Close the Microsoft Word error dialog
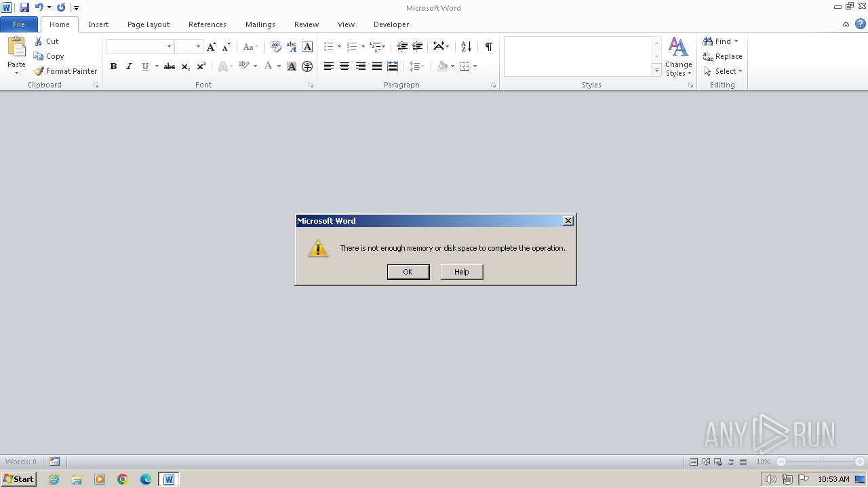The height and width of the screenshot is (488, 868). [568, 221]
